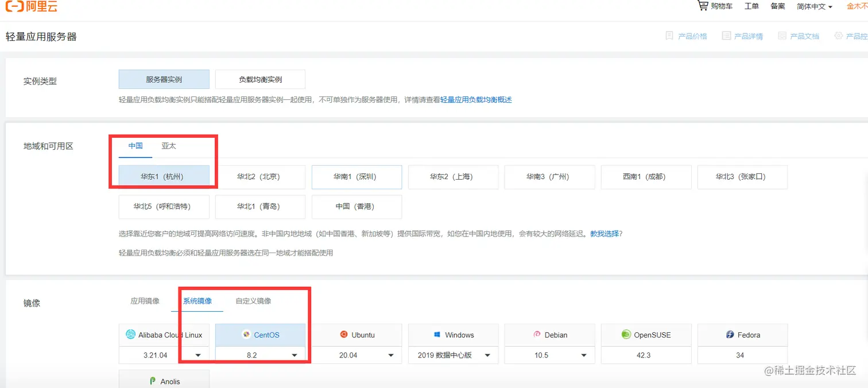
Task: Open the Windows 2019 数据中心版 version dropdown
Action: click(x=453, y=355)
